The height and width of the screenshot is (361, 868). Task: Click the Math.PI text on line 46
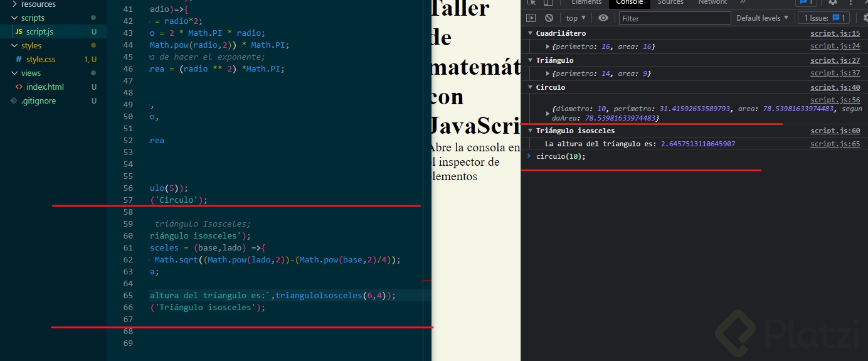(x=265, y=69)
